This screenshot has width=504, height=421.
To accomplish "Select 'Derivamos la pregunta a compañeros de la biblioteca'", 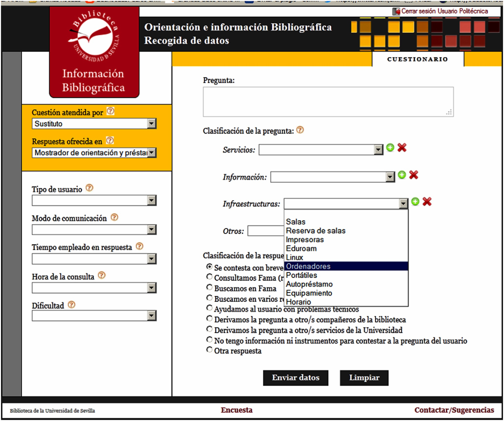I will 209,318.
